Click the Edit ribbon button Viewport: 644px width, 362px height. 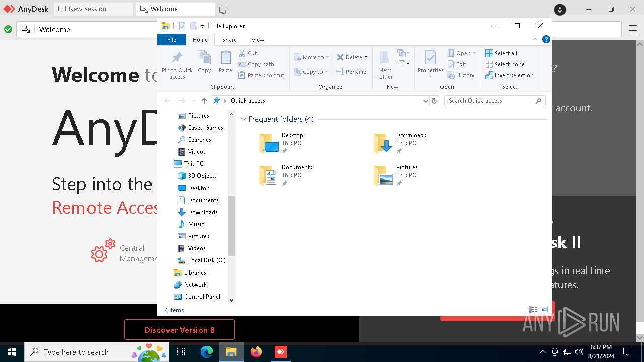pyautogui.click(x=457, y=64)
